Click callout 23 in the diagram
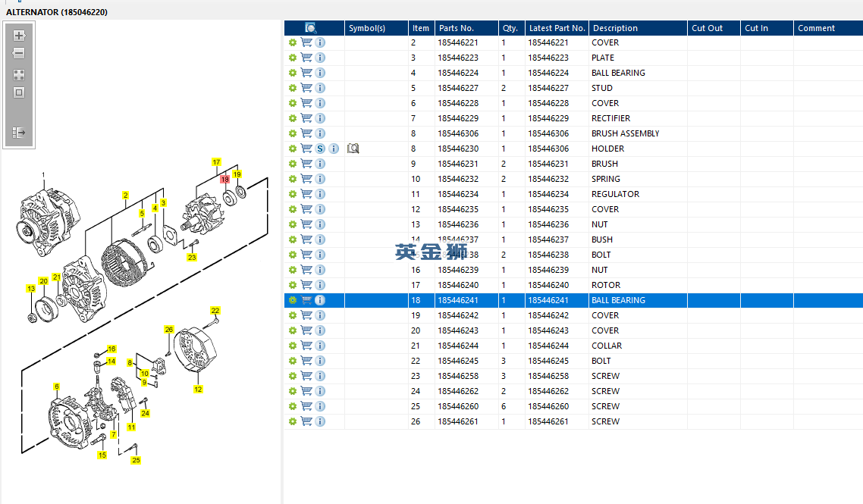 coord(192,257)
